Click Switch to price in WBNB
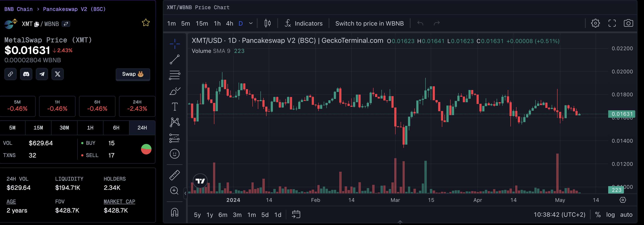Screen dimensions: 644x225 pos(369,23)
